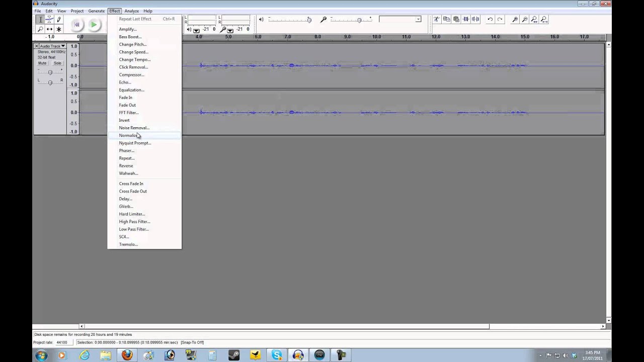Image resolution: width=644 pixels, height=362 pixels.
Task: Toggle Solo on the audio track
Action: 57,63
